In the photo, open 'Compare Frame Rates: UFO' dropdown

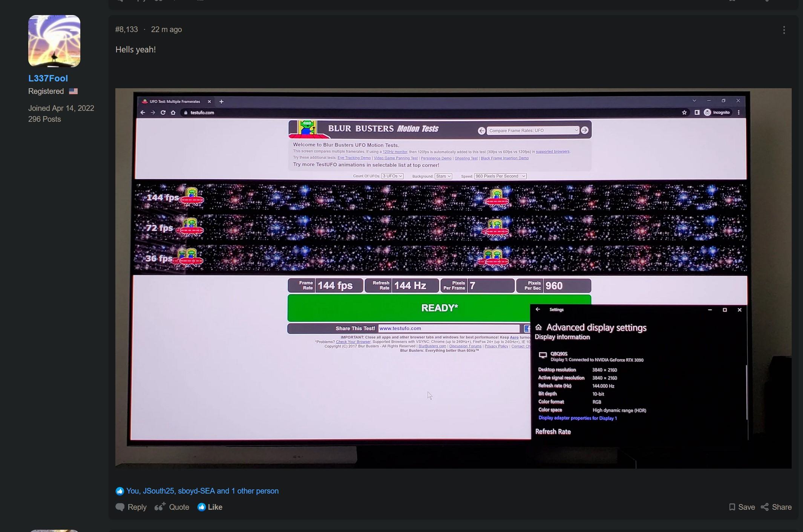(533, 130)
